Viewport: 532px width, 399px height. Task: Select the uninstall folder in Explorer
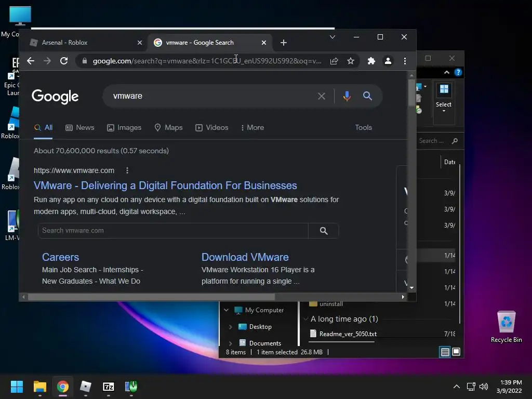326,304
